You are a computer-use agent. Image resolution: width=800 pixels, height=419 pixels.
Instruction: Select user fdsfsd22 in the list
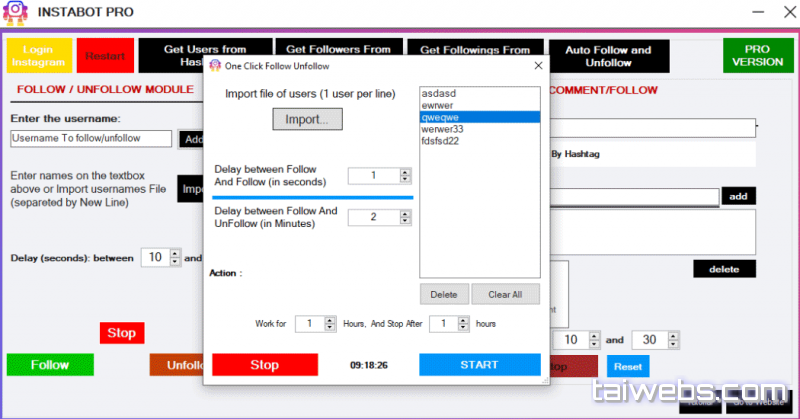(480, 141)
